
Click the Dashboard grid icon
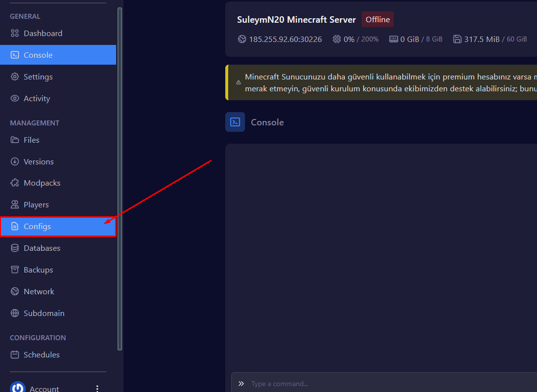(x=15, y=33)
